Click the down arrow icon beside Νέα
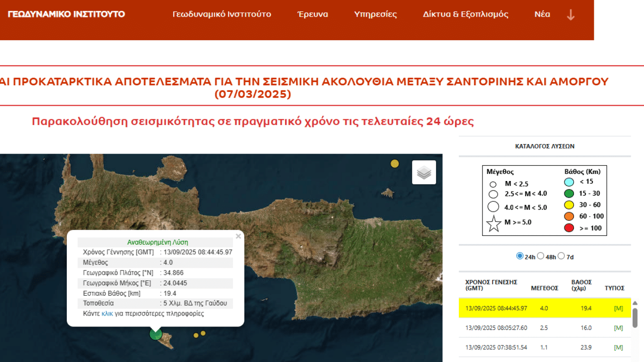The height and width of the screenshot is (362, 644). point(571,15)
